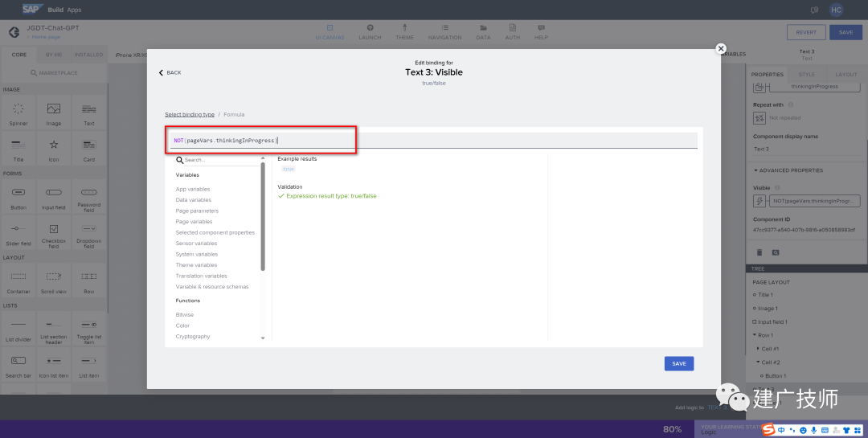Image resolution: width=868 pixels, height=438 pixels.
Task: Select Theme variables entry
Action: pyautogui.click(x=196, y=264)
